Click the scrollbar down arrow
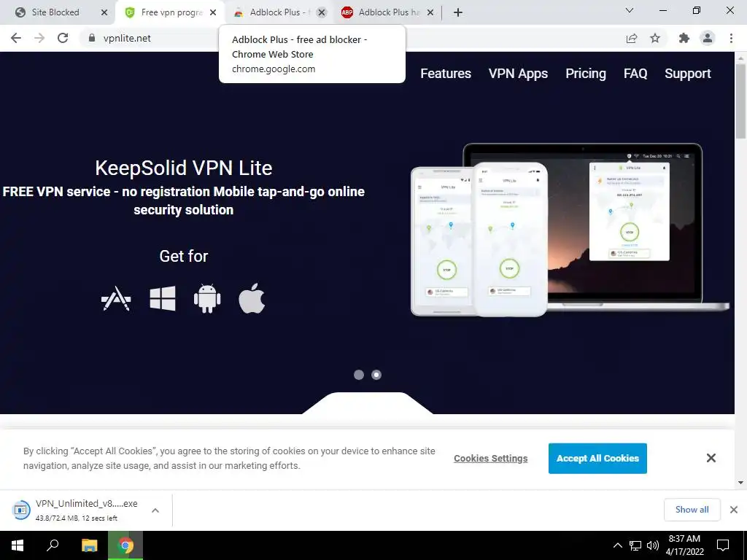747x560 pixels. 740,483
